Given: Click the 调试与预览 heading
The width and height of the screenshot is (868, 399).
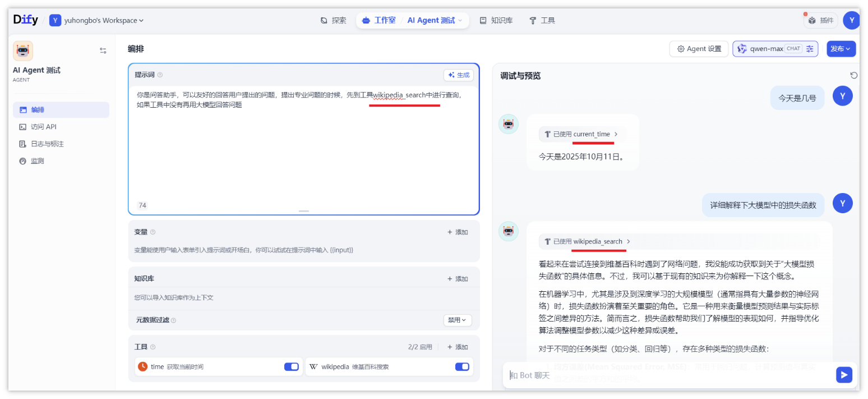Looking at the screenshot, I should (x=520, y=76).
